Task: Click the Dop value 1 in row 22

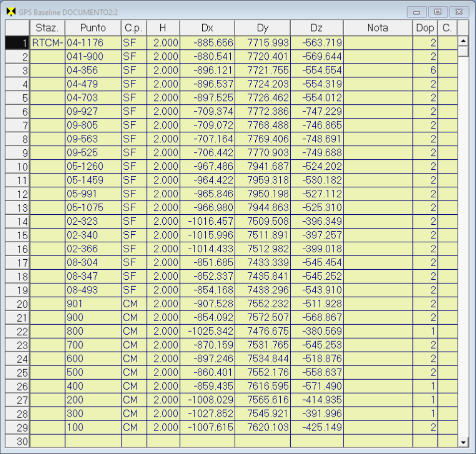Action: (x=425, y=331)
